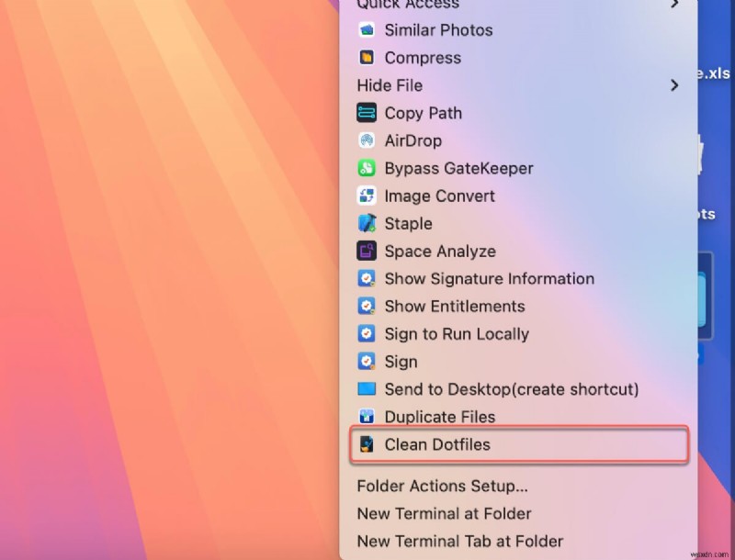Select Duplicate Files option
This screenshot has height=560, width=735.
[x=518, y=417]
